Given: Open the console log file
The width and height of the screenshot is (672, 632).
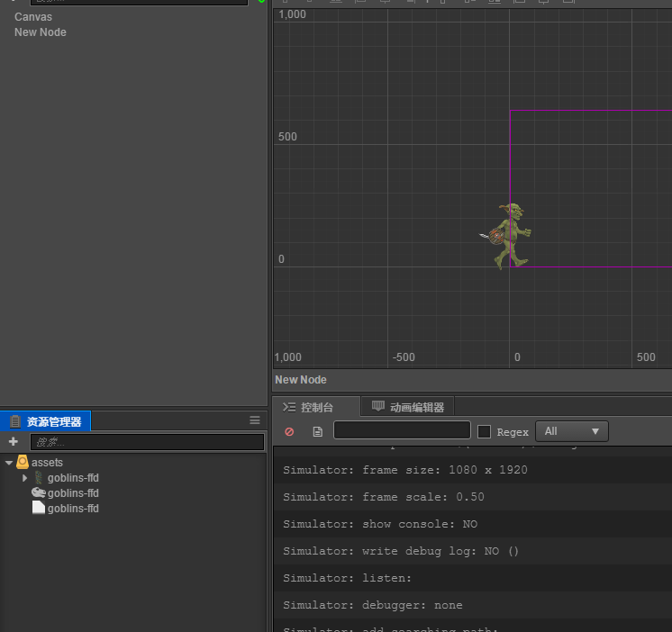Looking at the screenshot, I should tap(318, 431).
